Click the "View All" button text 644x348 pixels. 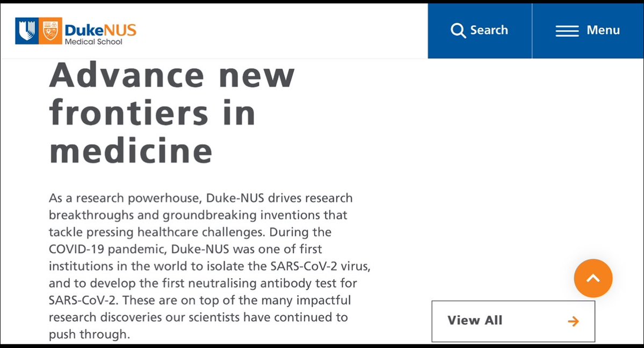(475, 321)
